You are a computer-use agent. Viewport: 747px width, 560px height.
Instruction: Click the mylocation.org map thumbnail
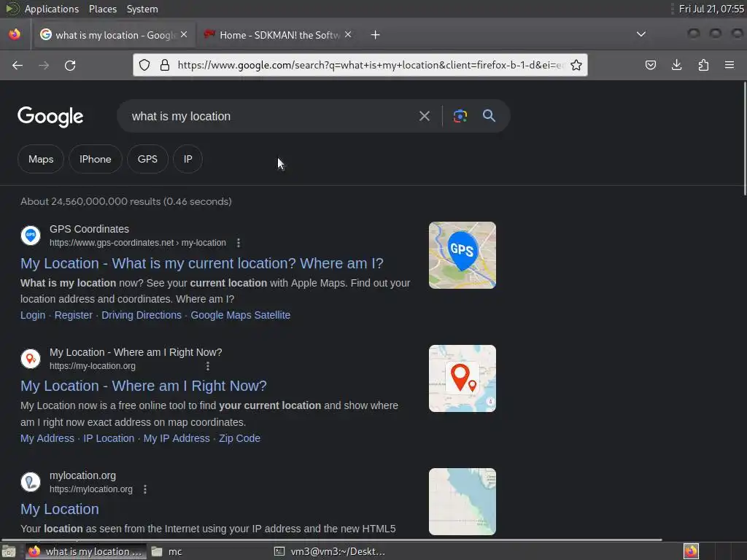click(x=462, y=502)
